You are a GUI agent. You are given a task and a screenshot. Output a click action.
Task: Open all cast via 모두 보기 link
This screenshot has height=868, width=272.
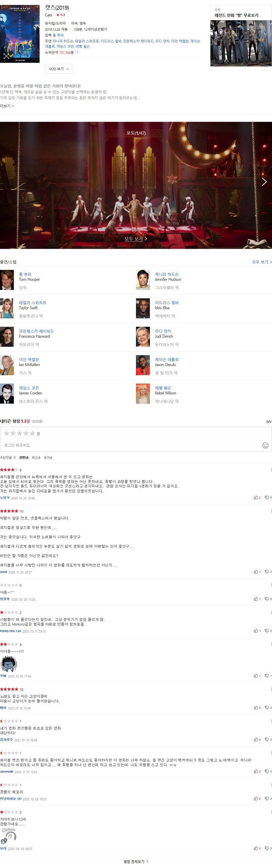[x=262, y=262]
